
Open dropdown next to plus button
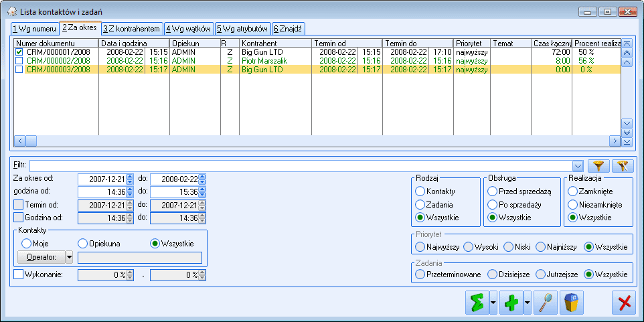528,303
